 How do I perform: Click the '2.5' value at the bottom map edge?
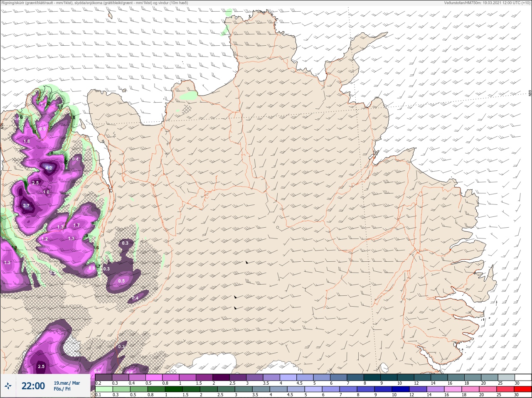[x=41, y=366]
